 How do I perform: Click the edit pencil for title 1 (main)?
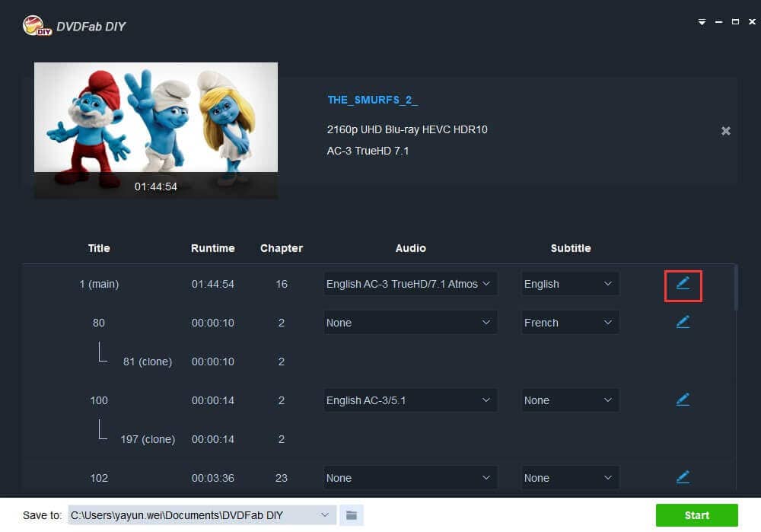[683, 283]
